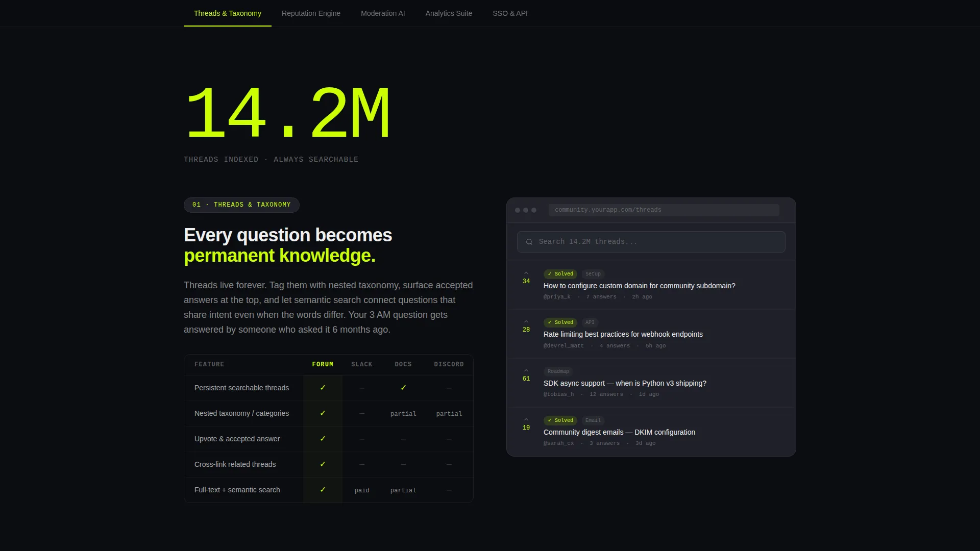
Task: Click Forum checkmark for Full-text semantic search
Action: [x=323, y=490]
